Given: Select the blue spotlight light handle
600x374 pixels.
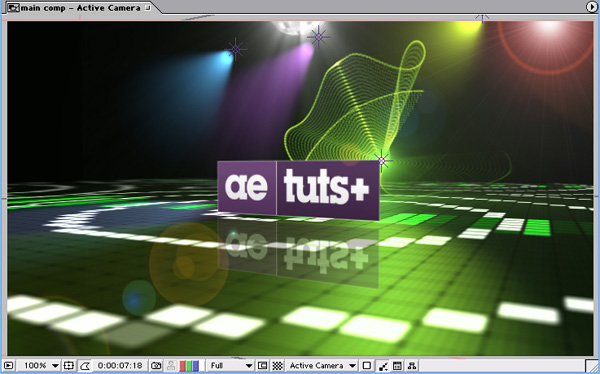Looking at the screenshot, I should click(235, 49).
